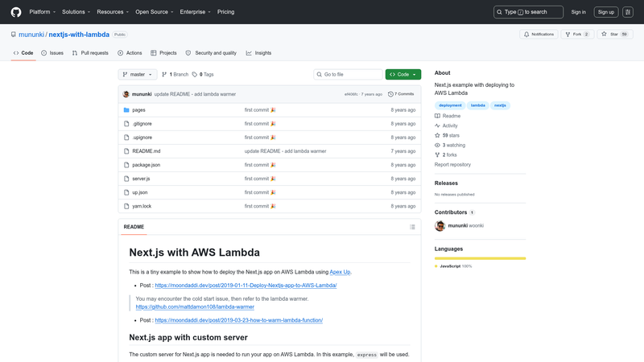
Task: Click the Sign up button
Action: point(606,12)
